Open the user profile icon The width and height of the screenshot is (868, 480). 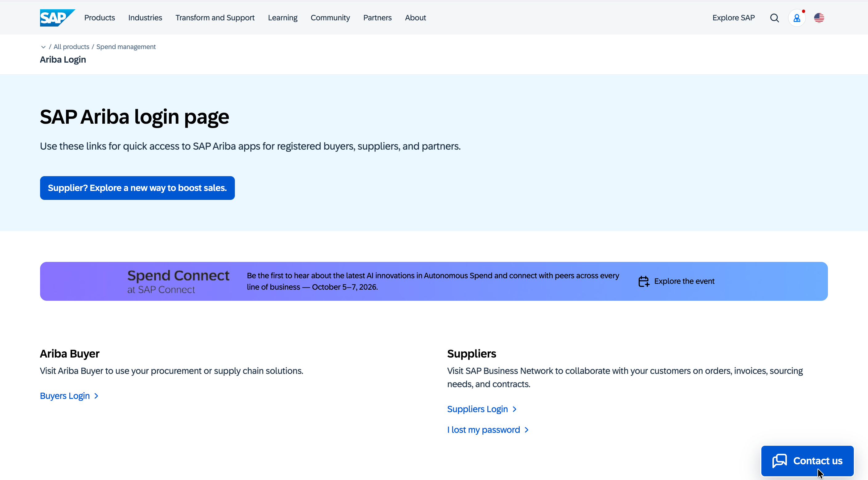click(x=796, y=18)
